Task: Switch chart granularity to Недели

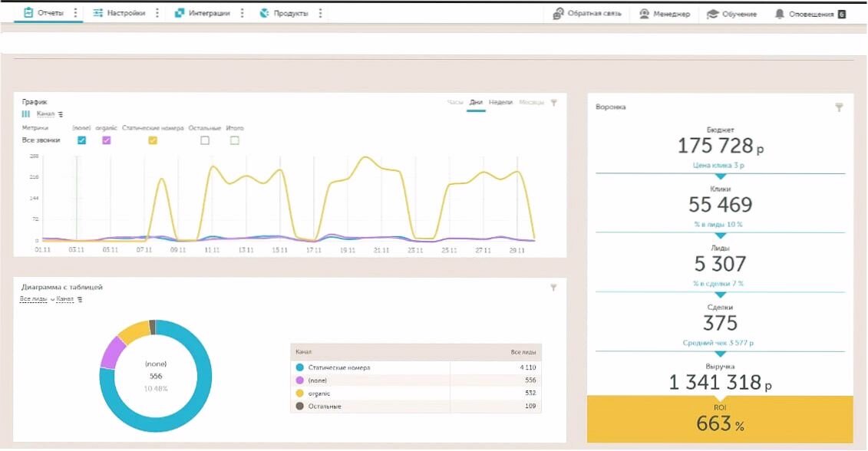Action: (500, 102)
